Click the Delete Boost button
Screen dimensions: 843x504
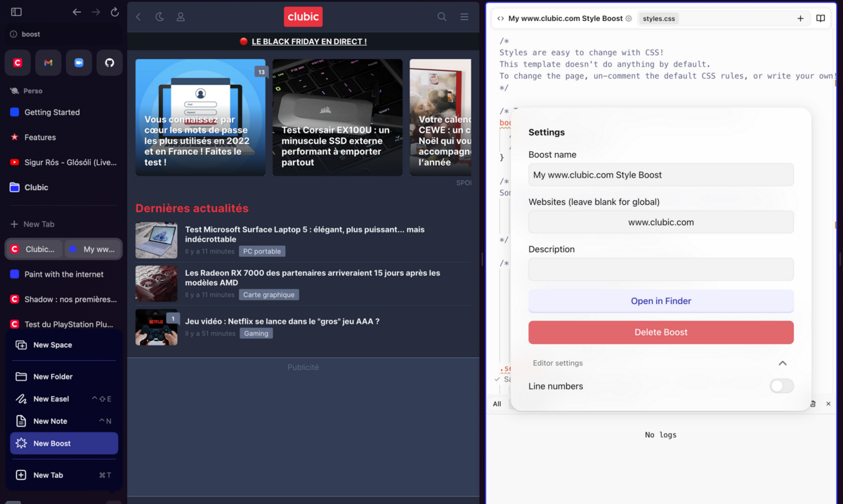click(x=661, y=332)
